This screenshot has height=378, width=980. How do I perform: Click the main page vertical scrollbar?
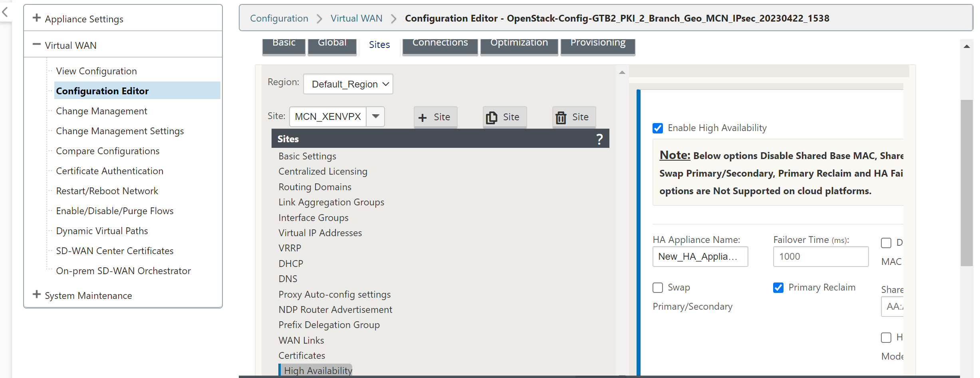pyautogui.click(x=966, y=182)
